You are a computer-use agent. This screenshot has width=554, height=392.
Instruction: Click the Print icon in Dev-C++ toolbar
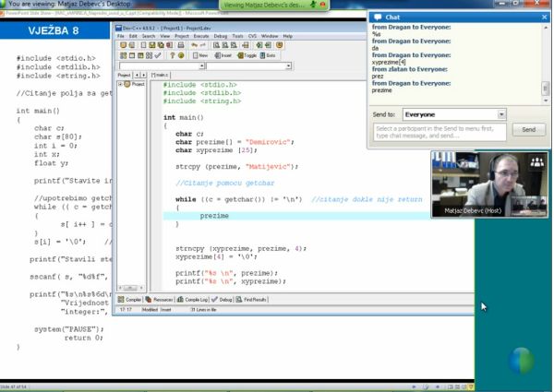tap(181, 45)
